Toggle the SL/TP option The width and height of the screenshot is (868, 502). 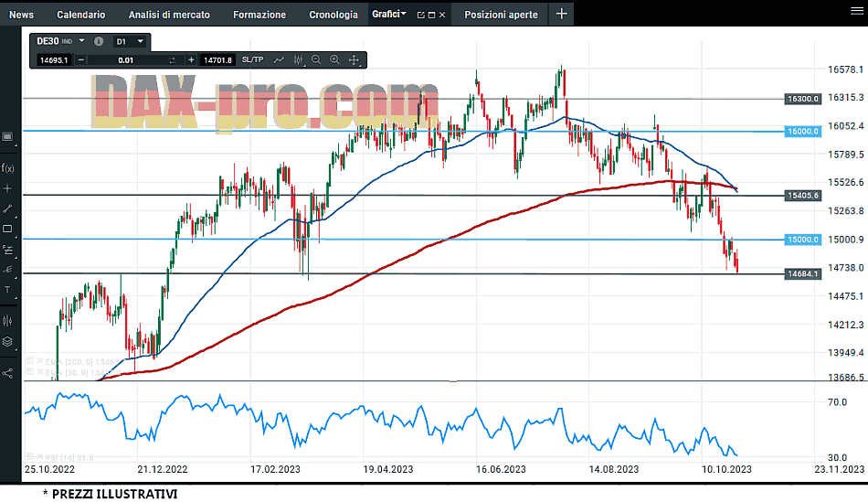pos(252,59)
